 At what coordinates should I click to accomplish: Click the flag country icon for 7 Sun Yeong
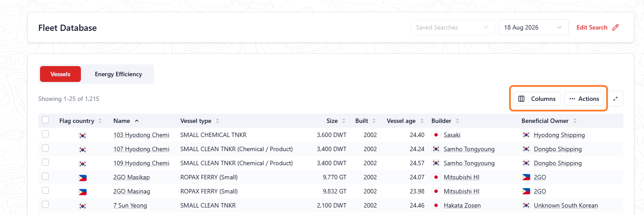82,206
